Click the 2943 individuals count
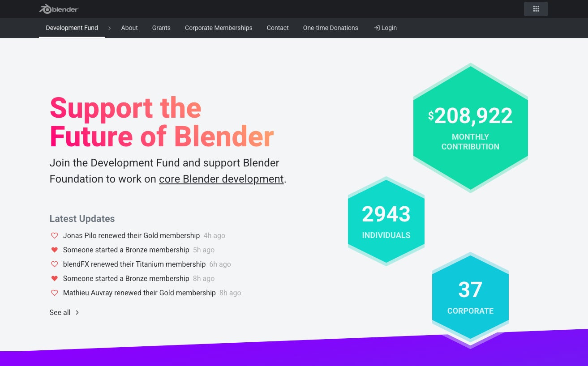588x366 pixels. 386,214
